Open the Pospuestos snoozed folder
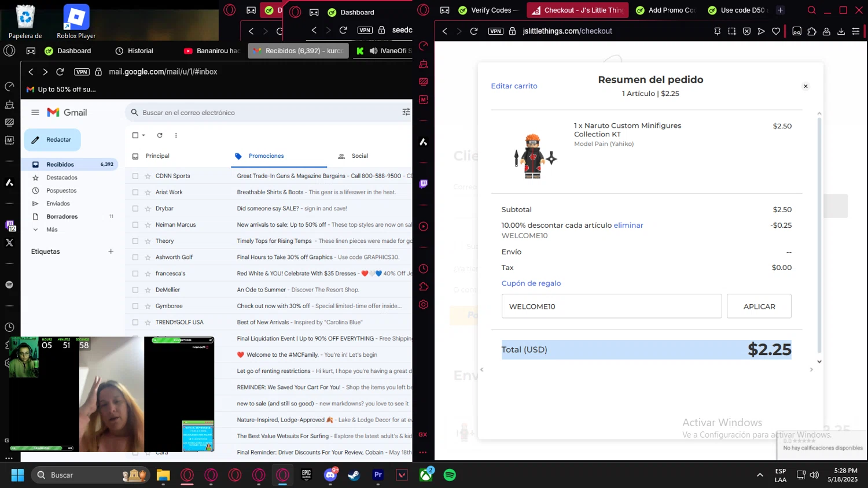Image resolution: width=868 pixels, height=488 pixels. click(x=61, y=190)
